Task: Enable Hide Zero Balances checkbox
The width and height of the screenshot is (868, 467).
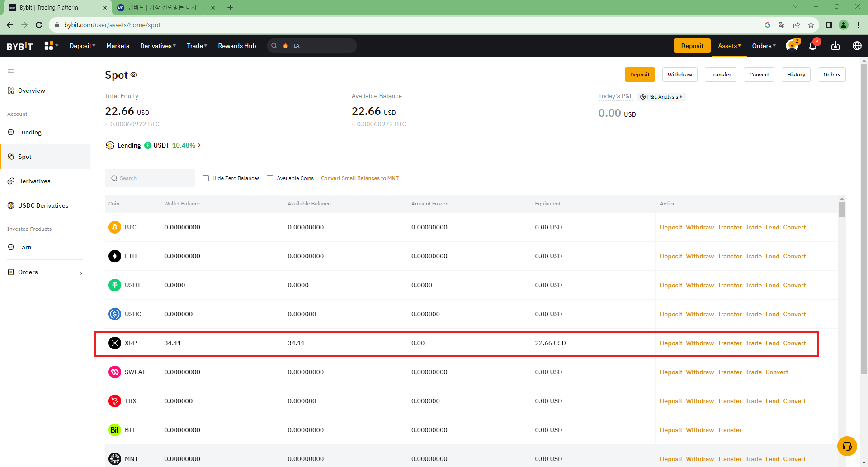Action: tap(206, 178)
